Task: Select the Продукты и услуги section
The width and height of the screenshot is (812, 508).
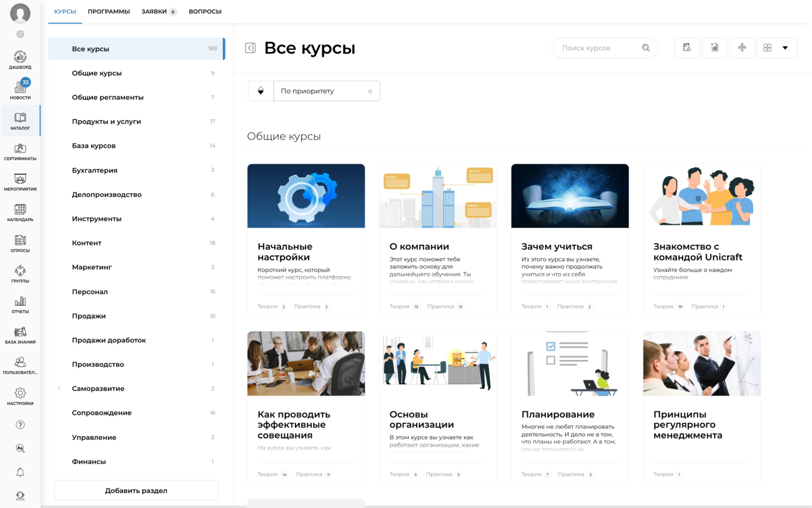Action: (x=136, y=121)
